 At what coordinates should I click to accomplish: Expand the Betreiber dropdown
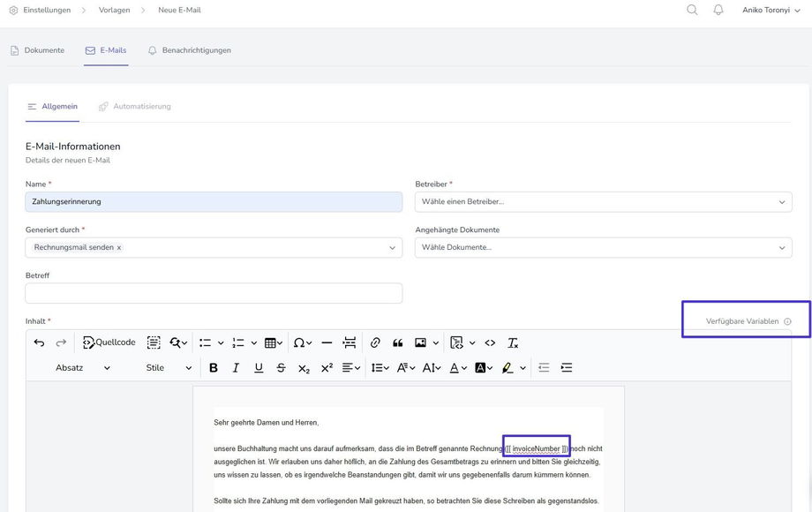[603, 202]
